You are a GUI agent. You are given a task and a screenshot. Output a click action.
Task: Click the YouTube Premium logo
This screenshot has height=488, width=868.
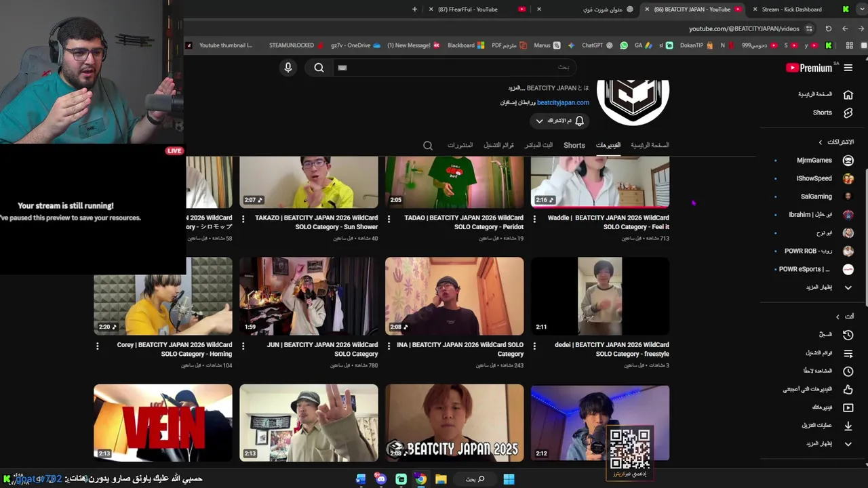(x=809, y=68)
